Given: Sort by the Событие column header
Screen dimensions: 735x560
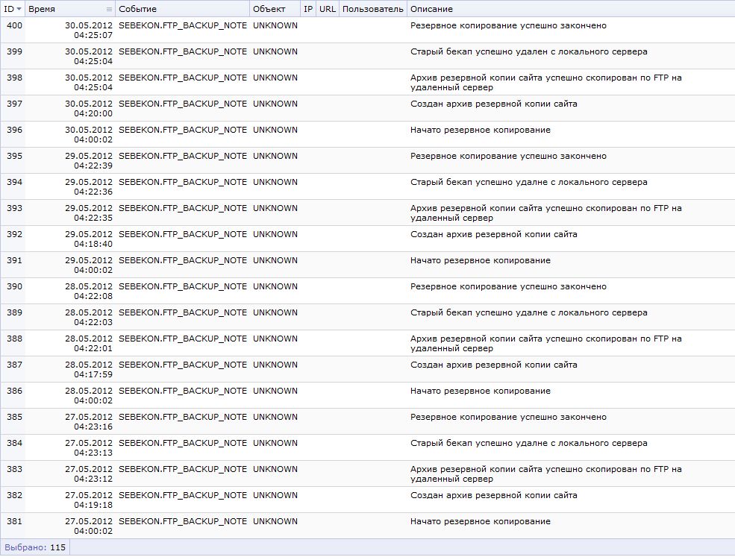Looking at the screenshot, I should click(137, 9).
